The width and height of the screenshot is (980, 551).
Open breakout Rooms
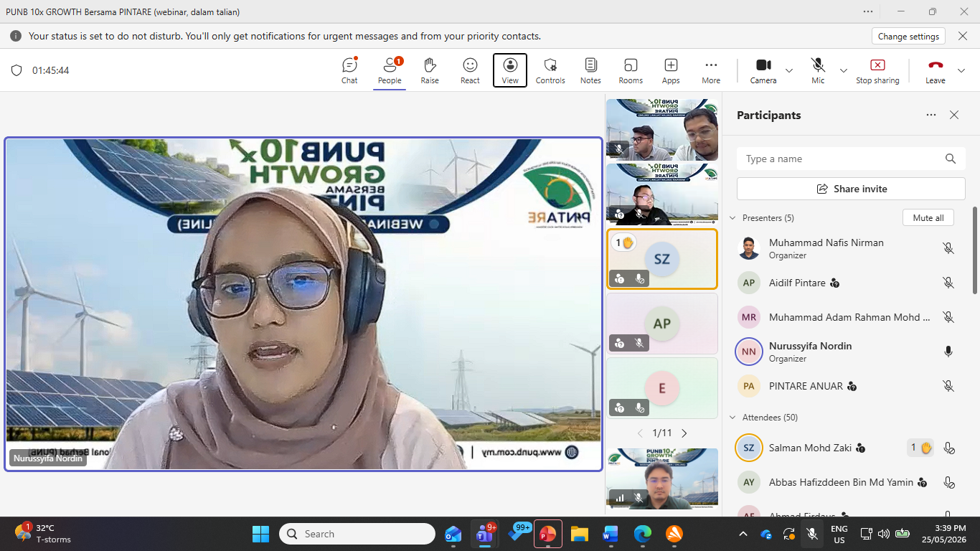coord(631,70)
